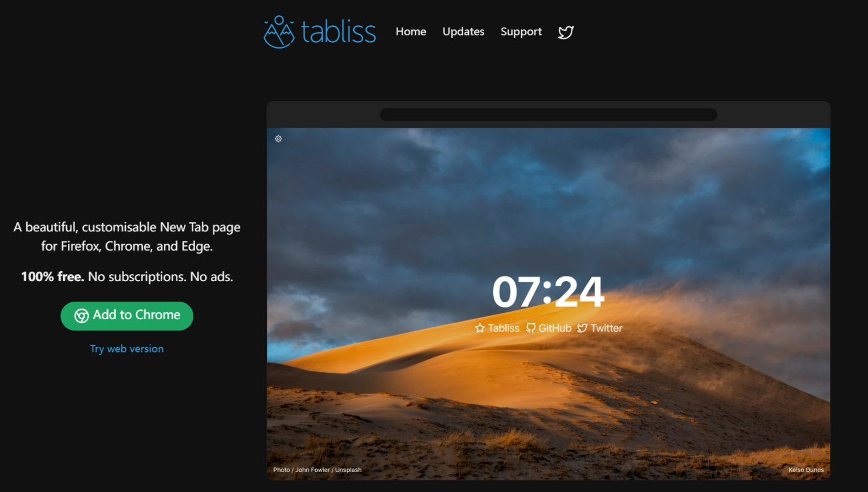
Task: Click the 07:24 clock widget
Action: coord(548,292)
